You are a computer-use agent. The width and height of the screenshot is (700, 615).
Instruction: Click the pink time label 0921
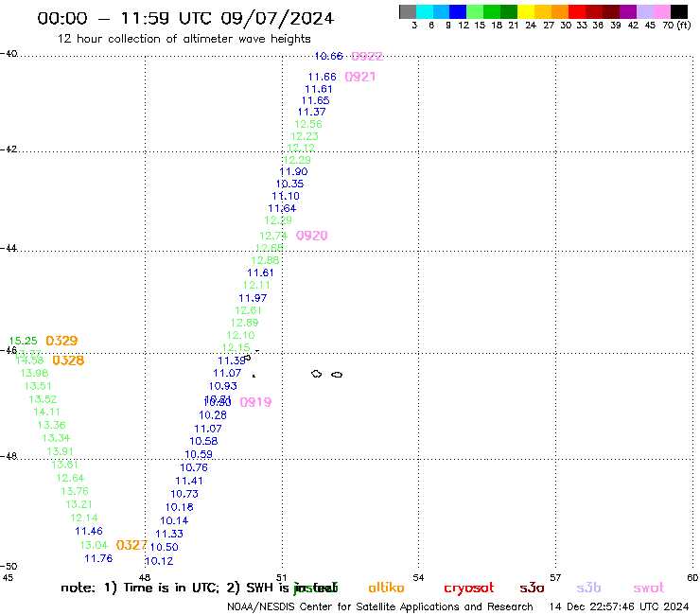[x=360, y=77]
